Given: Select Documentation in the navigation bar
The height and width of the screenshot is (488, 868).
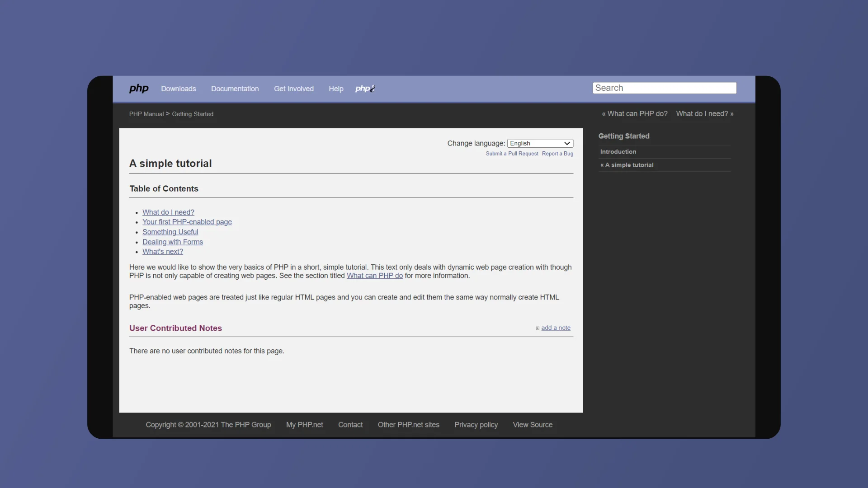Looking at the screenshot, I should click(x=235, y=89).
